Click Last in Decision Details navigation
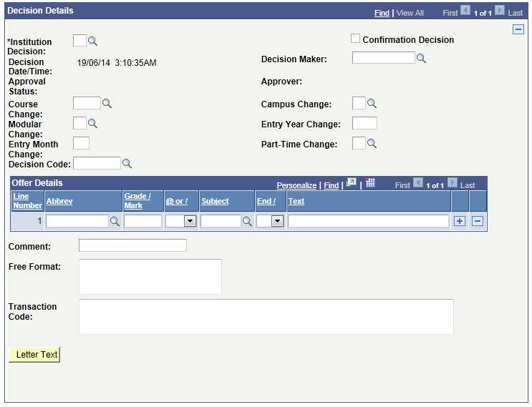This screenshot has height=407, width=532. (515, 13)
